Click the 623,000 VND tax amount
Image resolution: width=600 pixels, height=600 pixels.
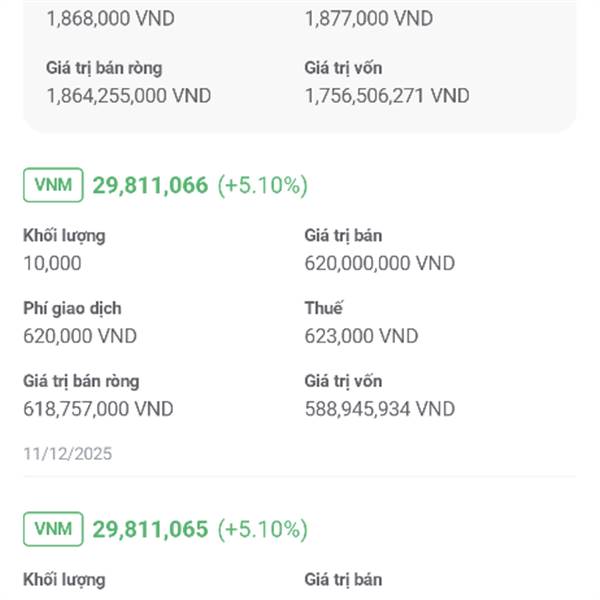pyautogui.click(x=361, y=336)
